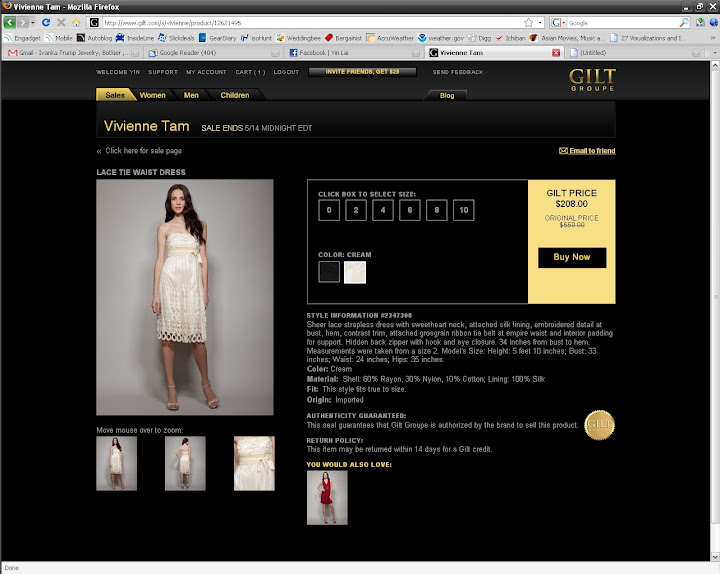Open the weather.gov bookmark
Screen dimensions: 720x574
(x=441, y=38)
